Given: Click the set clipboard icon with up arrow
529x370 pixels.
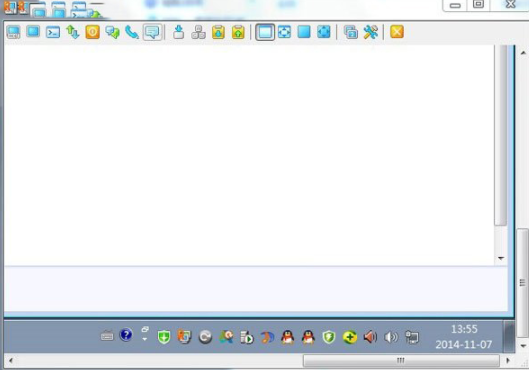Looking at the screenshot, I should coord(238,32).
